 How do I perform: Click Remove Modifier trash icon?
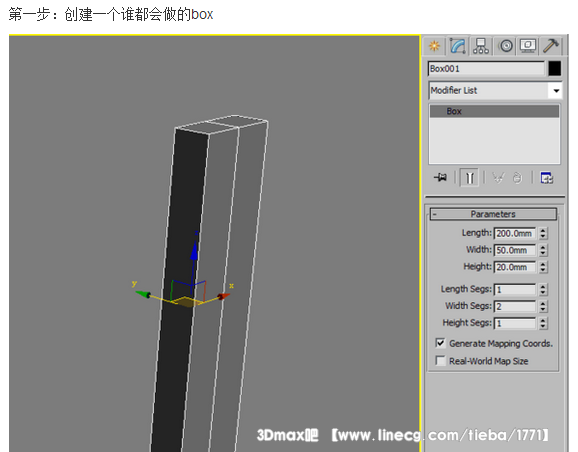tap(518, 178)
